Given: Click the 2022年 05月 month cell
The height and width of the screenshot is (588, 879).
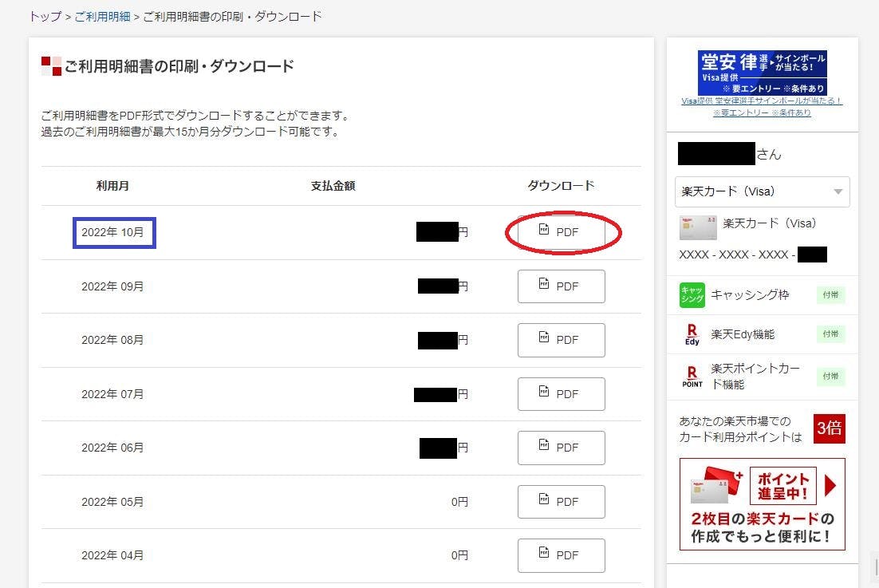Looking at the screenshot, I should (112, 502).
